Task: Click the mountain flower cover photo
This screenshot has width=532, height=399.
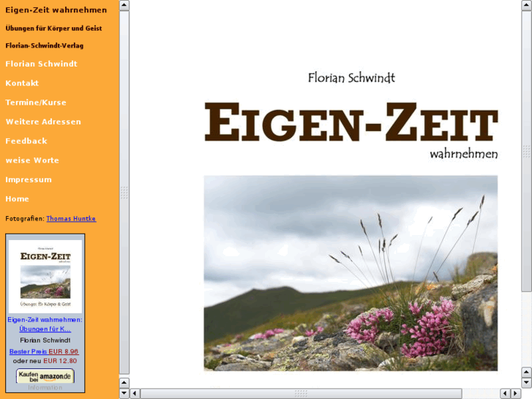Action: [x=351, y=273]
